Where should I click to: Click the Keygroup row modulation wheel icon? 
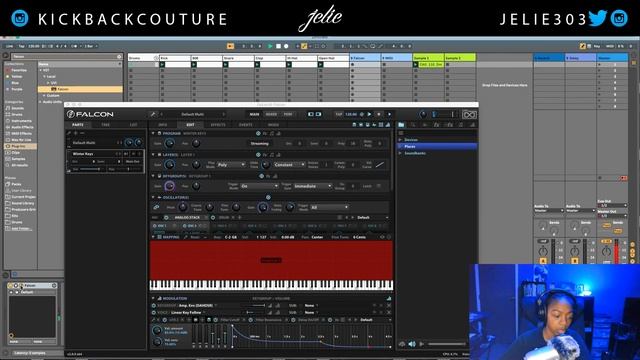tap(261, 176)
